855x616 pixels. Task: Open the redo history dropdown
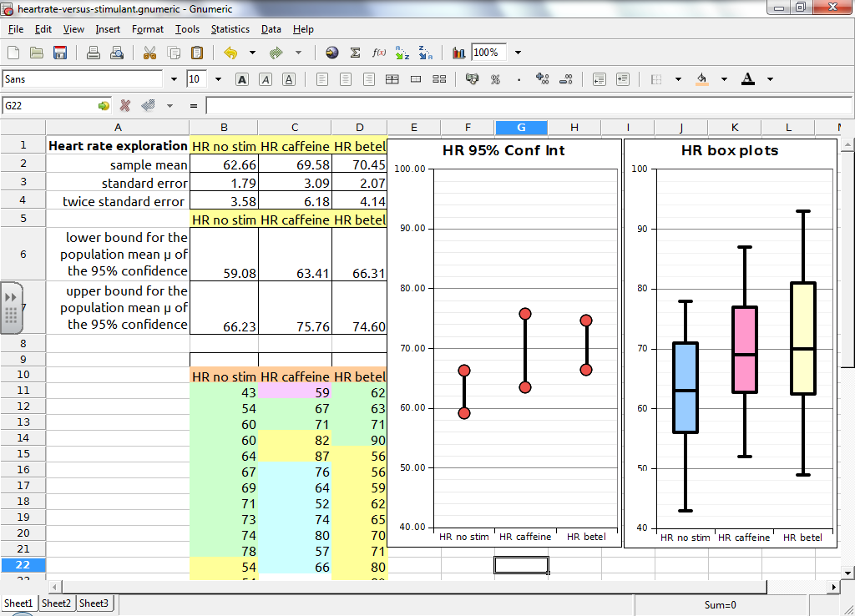tap(298, 53)
